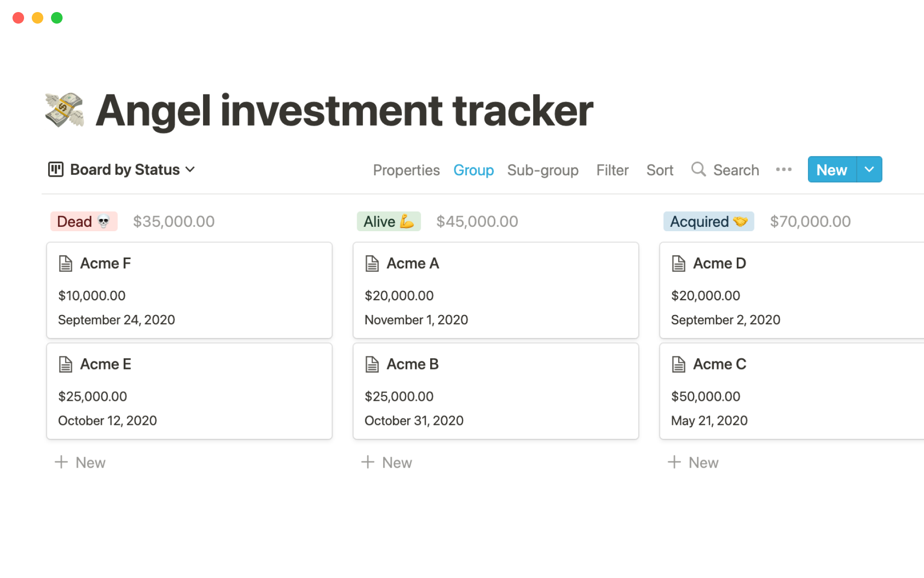Open the Sub-group options
Viewport: 924px width, 578px height.
(x=542, y=170)
